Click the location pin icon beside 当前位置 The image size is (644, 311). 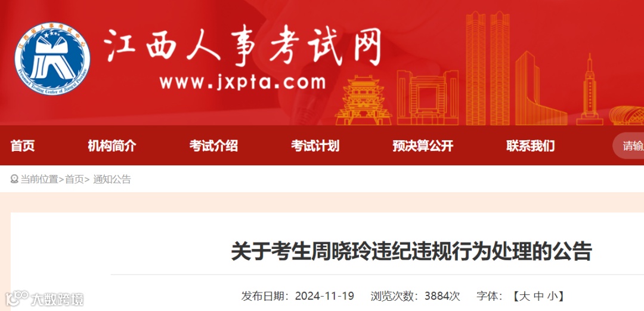pos(14,179)
